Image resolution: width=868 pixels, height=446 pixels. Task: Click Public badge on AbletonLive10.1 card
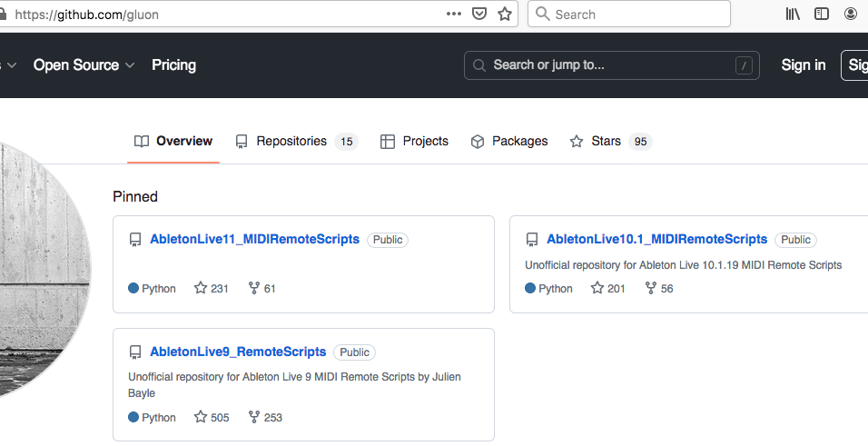[x=795, y=240]
